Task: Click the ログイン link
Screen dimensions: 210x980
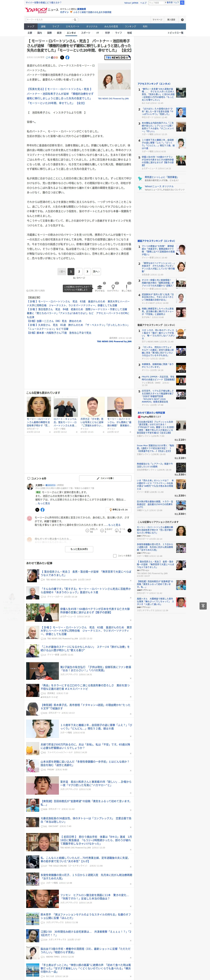Action: point(64,12)
